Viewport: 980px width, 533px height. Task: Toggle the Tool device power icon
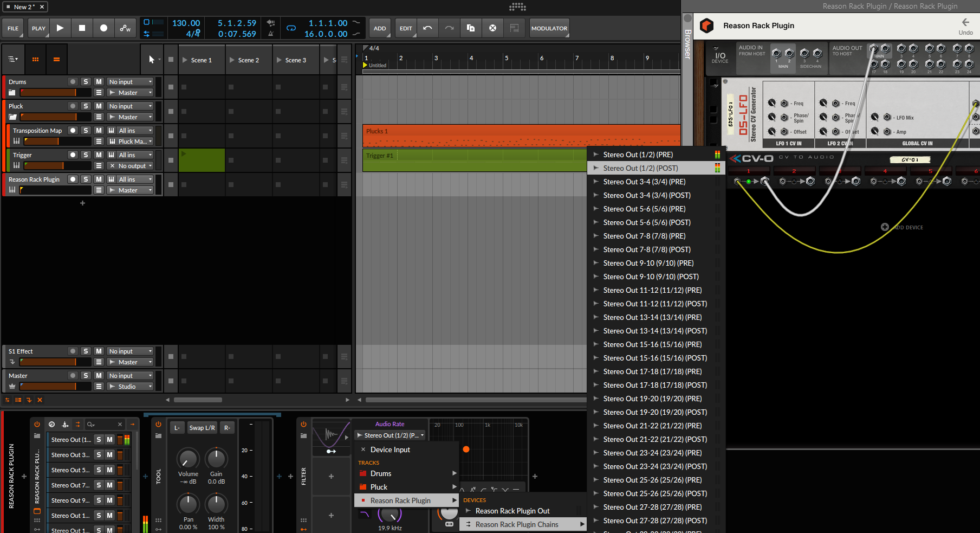click(158, 425)
